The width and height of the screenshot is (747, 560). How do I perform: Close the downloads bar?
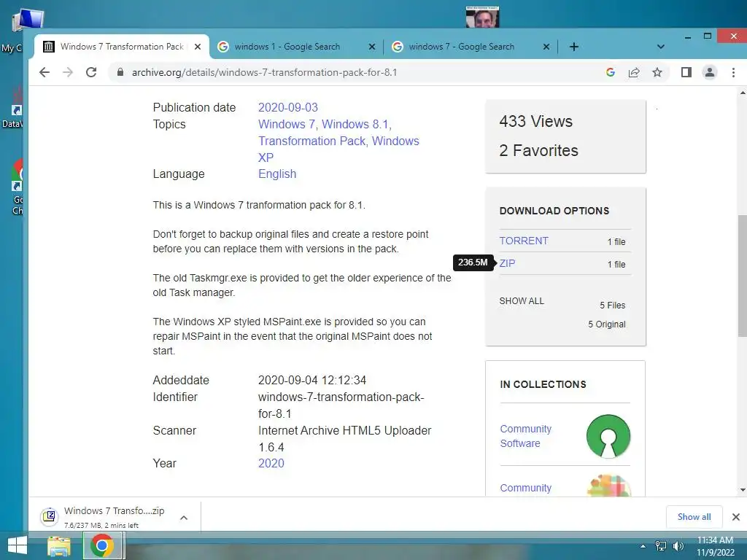pyautogui.click(x=735, y=517)
